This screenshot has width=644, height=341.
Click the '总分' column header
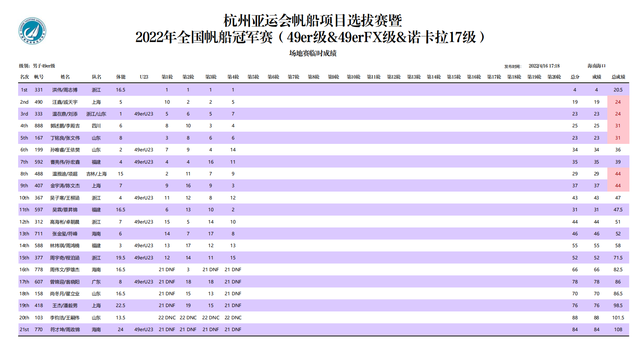pyautogui.click(x=575, y=77)
